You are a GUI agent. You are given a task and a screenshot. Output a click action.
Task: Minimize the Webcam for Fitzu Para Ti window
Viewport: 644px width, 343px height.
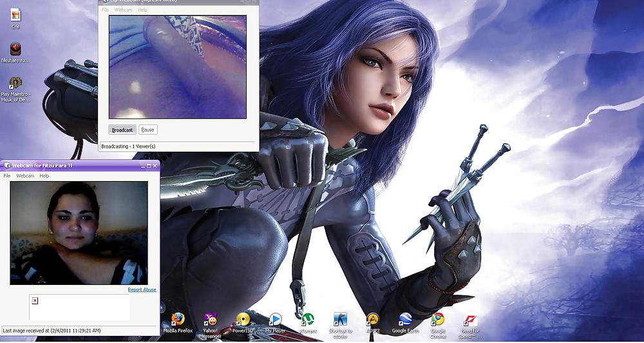tap(143, 166)
